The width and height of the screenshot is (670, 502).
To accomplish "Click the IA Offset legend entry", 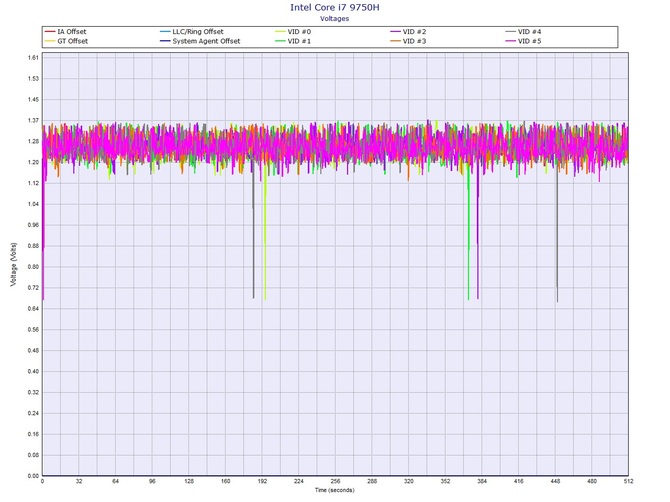I will [65, 32].
